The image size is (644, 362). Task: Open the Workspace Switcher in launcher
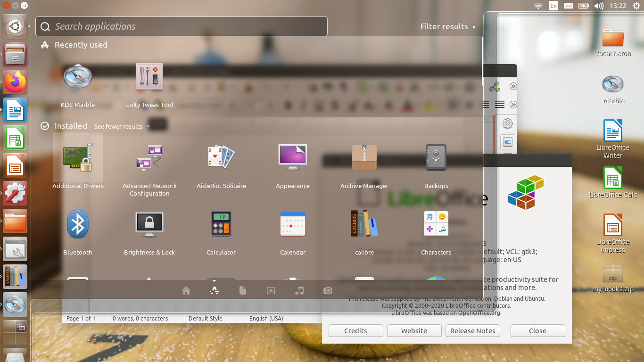[16, 332]
